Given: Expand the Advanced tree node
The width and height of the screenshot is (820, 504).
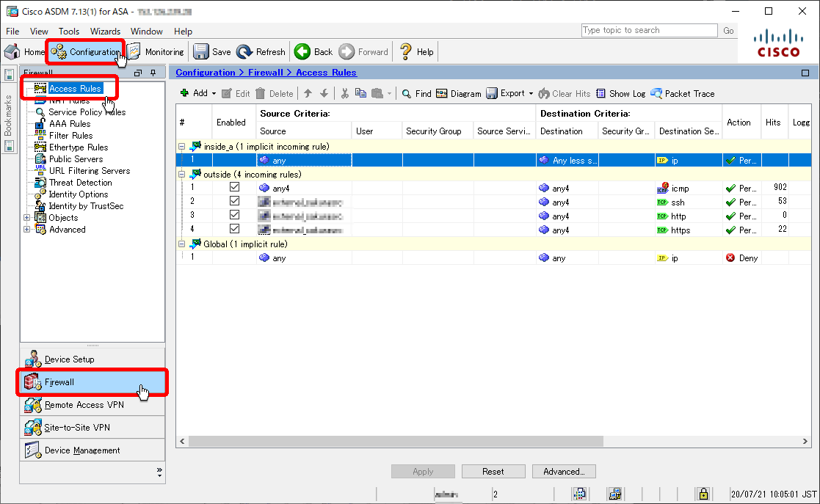Looking at the screenshot, I should click(26, 229).
